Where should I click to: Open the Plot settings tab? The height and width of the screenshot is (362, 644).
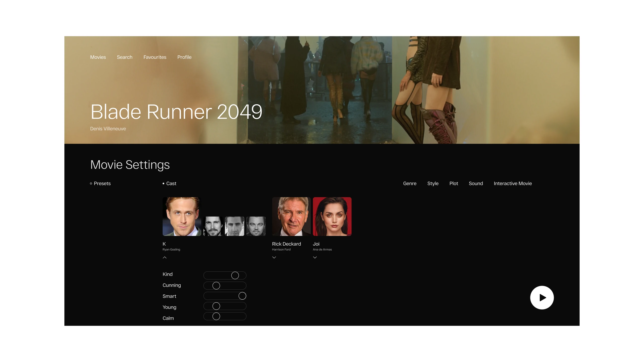(454, 184)
